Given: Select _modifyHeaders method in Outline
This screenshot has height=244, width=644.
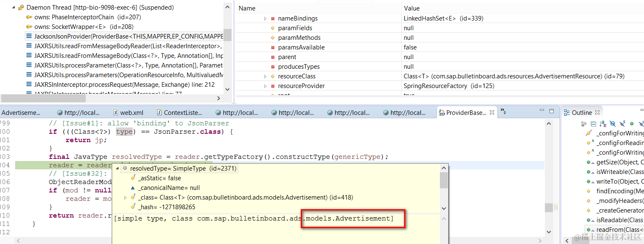Looking at the screenshot, I should [x=615, y=201].
